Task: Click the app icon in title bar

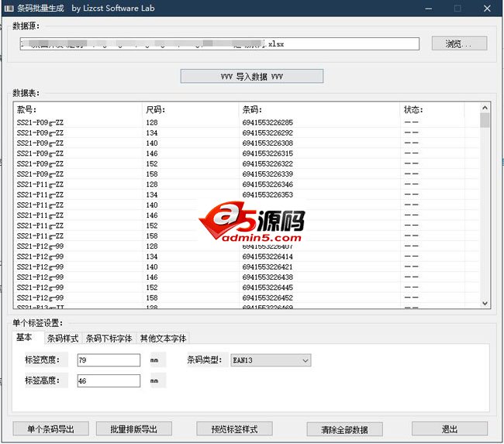Action: coord(9,8)
